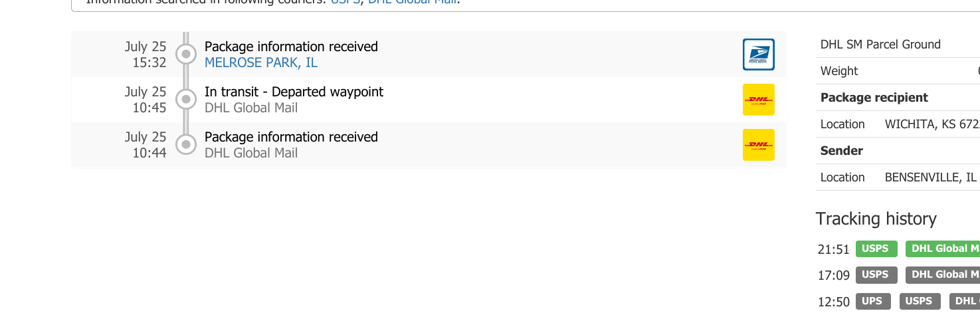Select the 10:45 timeline circle marker

coord(186,99)
